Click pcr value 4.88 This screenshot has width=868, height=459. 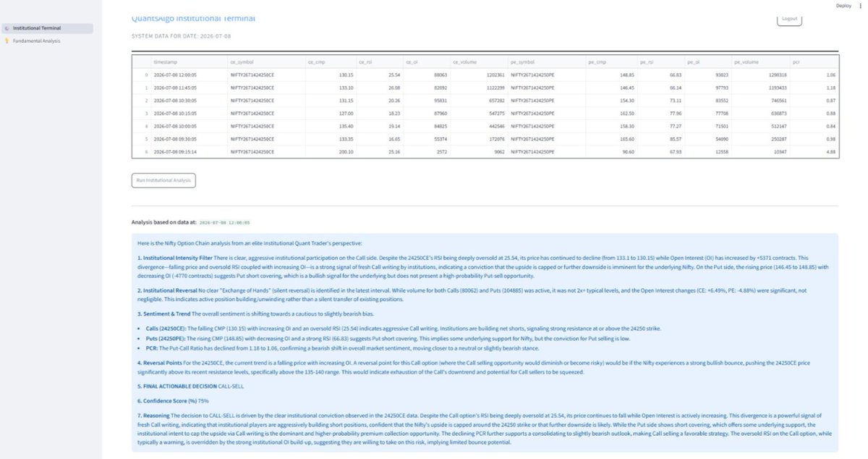[813, 151]
